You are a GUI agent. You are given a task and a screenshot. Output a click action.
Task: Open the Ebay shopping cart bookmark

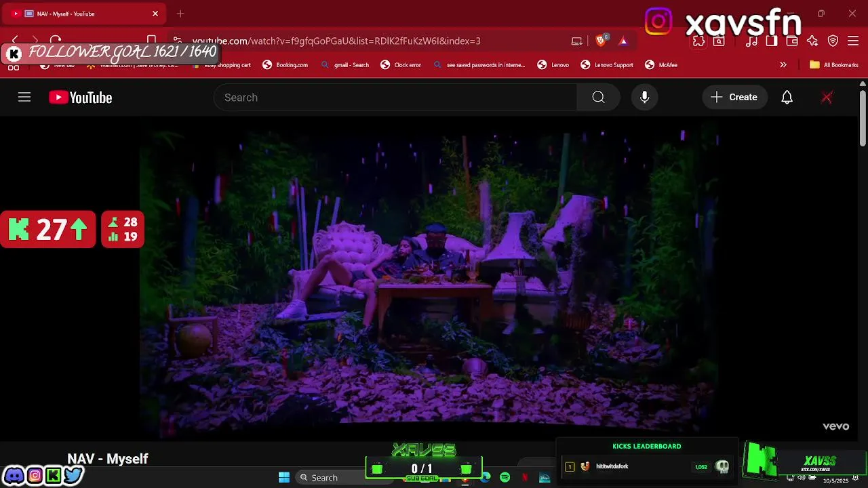(x=222, y=65)
